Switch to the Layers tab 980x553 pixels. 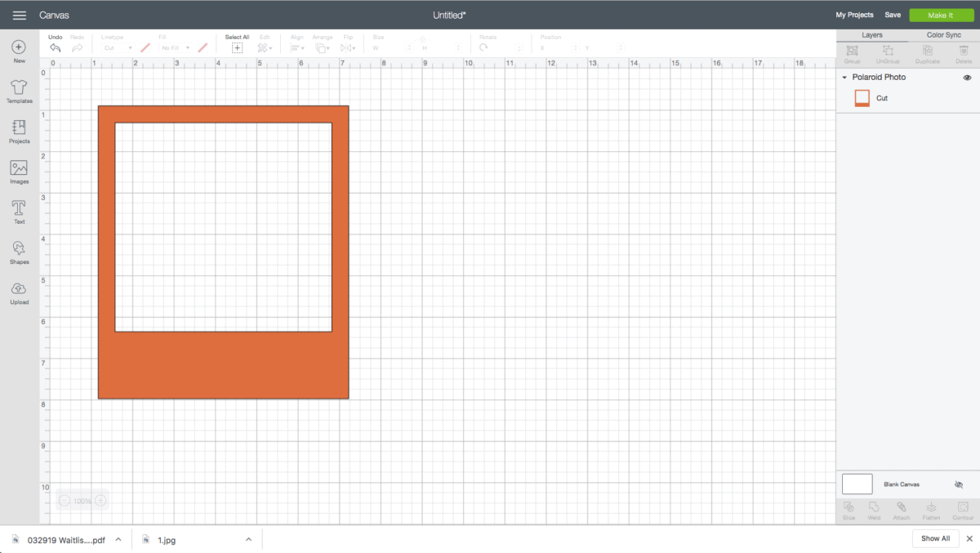coord(871,35)
